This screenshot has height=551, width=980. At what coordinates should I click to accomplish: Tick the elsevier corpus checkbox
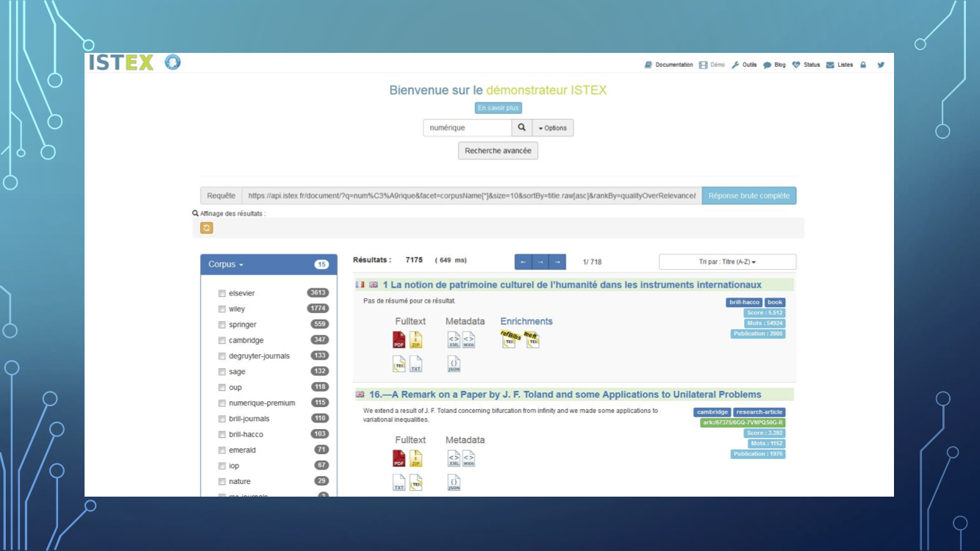[222, 293]
